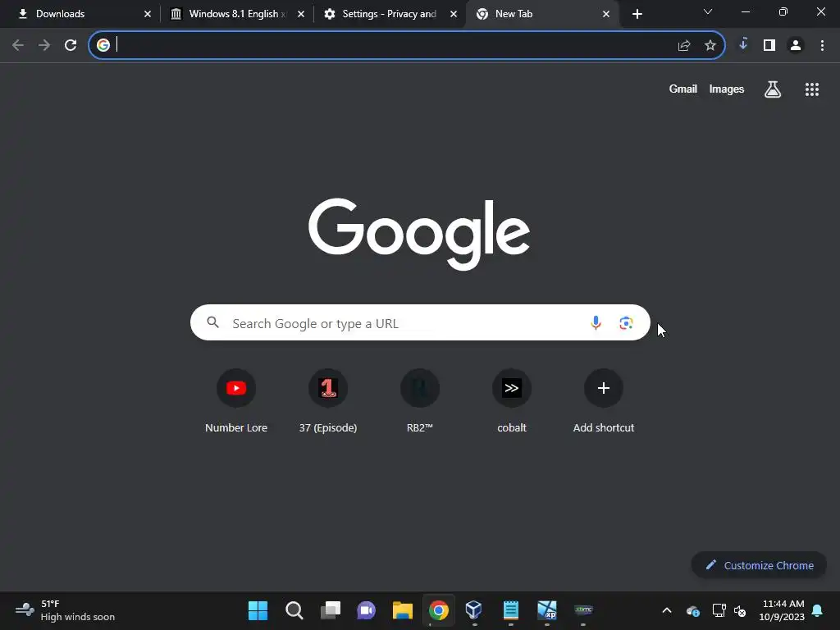This screenshot has height=630, width=840.
Task: Open the XP-style taskbar app icon
Action: (x=547, y=610)
